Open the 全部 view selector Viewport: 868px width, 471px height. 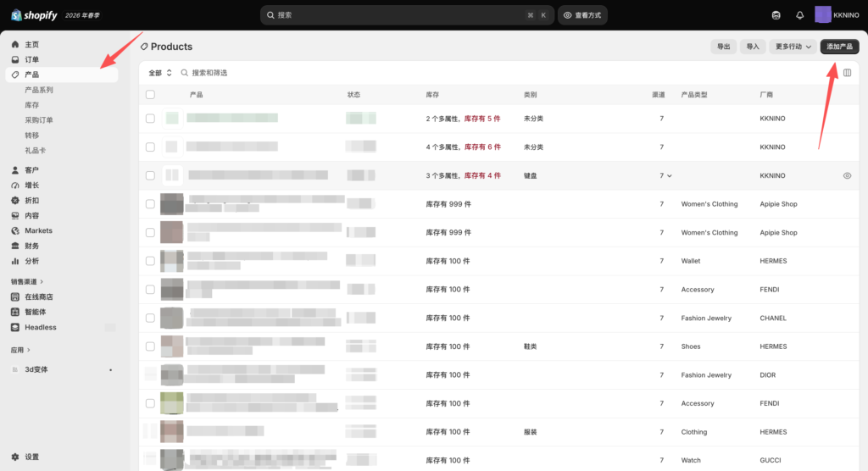pyautogui.click(x=160, y=73)
